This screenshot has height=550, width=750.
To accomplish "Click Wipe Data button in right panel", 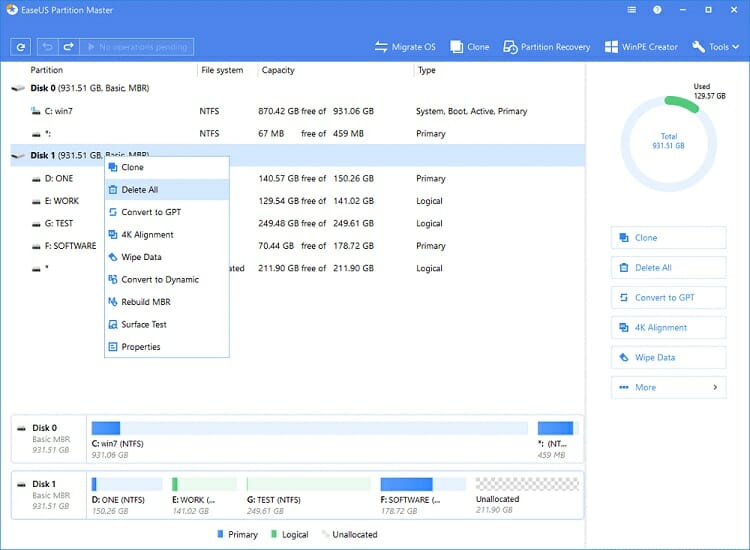I will pyautogui.click(x=668, y=357).
